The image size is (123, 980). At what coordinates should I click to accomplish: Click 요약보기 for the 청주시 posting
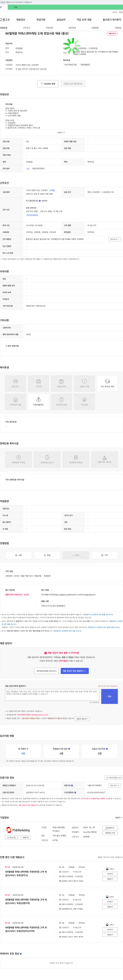[x=110, y=874]
